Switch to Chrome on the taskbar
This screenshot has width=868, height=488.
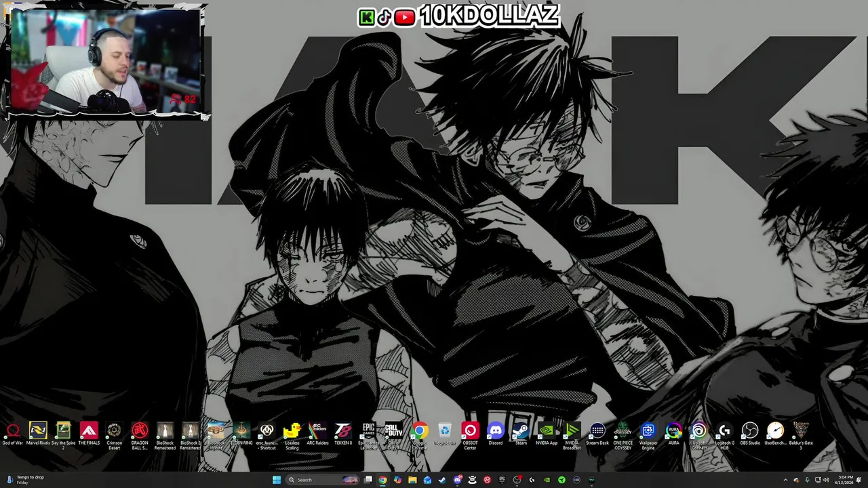tap(382, 480)
